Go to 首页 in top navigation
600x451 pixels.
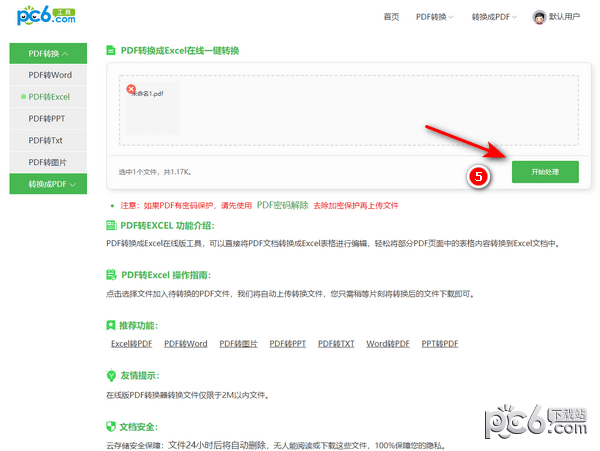pyautogui.click(x=391, y=17)
